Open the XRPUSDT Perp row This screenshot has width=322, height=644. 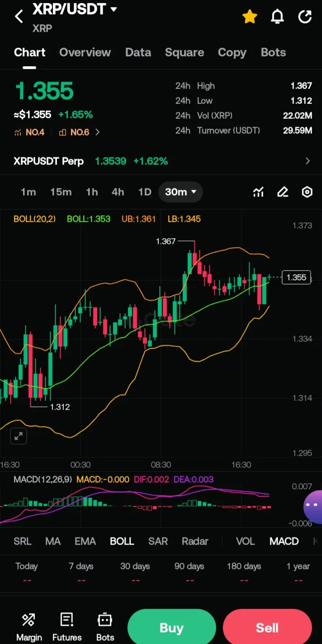[x=161, y=161]
